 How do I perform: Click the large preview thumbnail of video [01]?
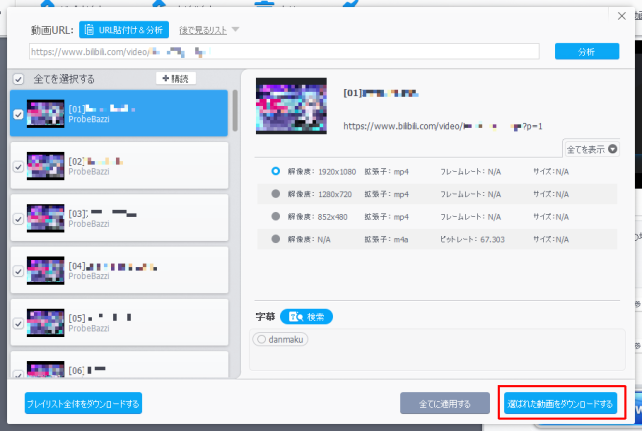point(291,106)
